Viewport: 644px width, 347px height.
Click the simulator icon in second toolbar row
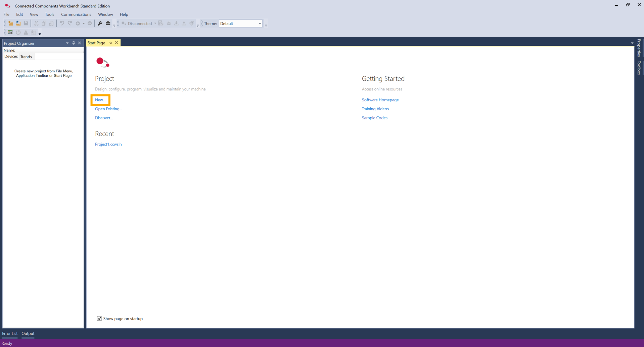point(10,33)
